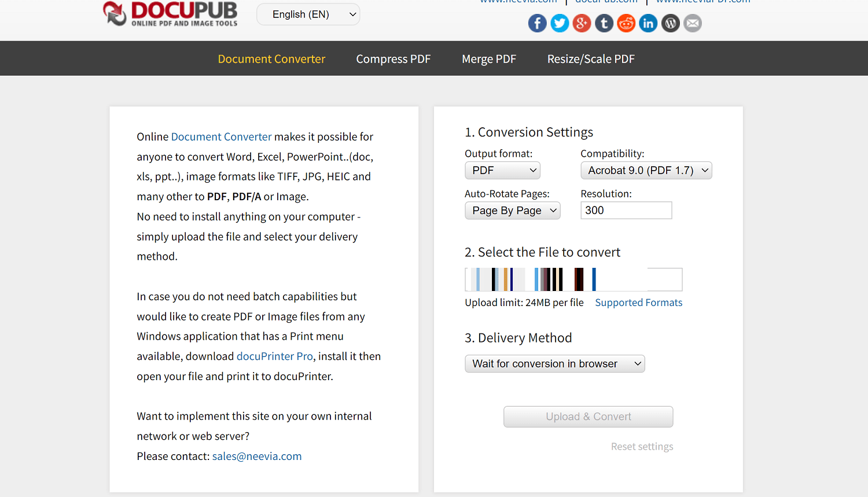Open the Supported Formats link
This screenshot has width=868, height=497.
639,303
